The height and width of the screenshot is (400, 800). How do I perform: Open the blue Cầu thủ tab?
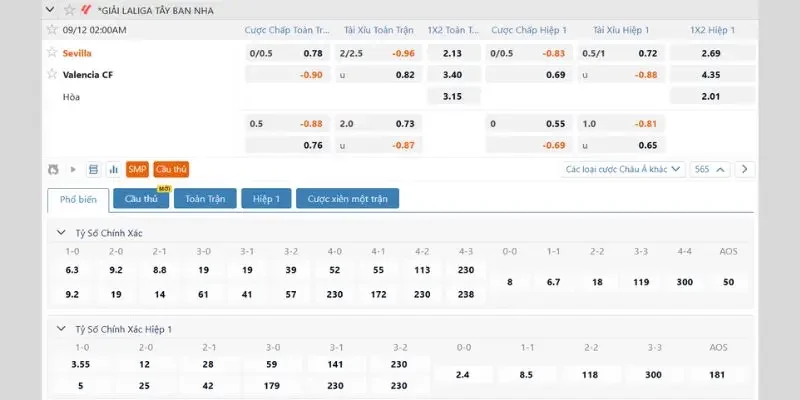point(141,198)
